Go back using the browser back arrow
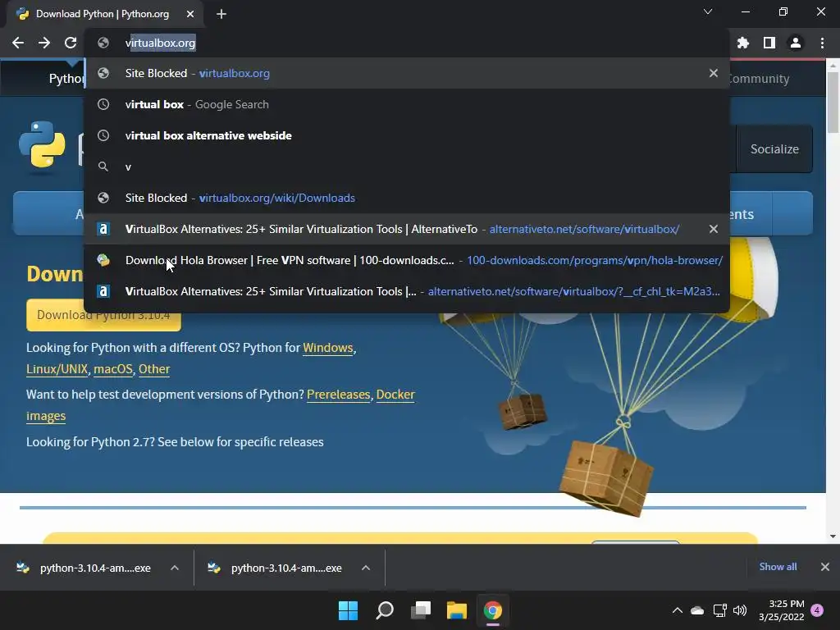Image resolution: width=840 pixels, height=630 pixels. [x=18, y=43]
